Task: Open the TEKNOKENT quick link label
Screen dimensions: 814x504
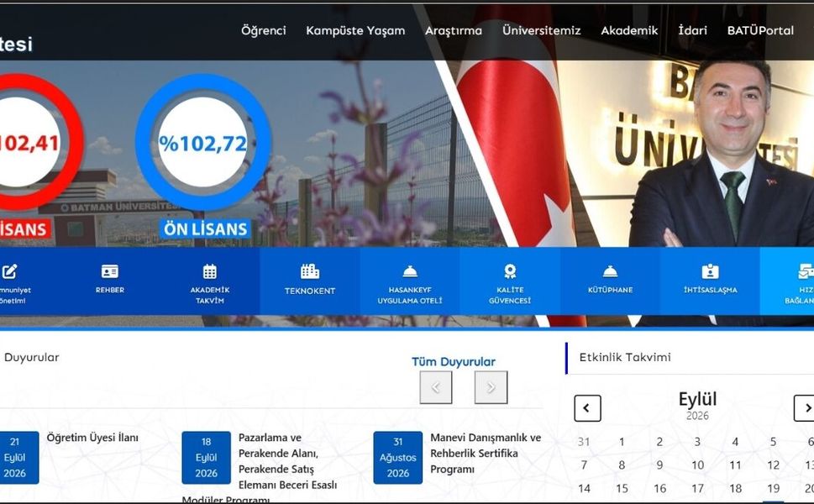Action: [310, 291]
